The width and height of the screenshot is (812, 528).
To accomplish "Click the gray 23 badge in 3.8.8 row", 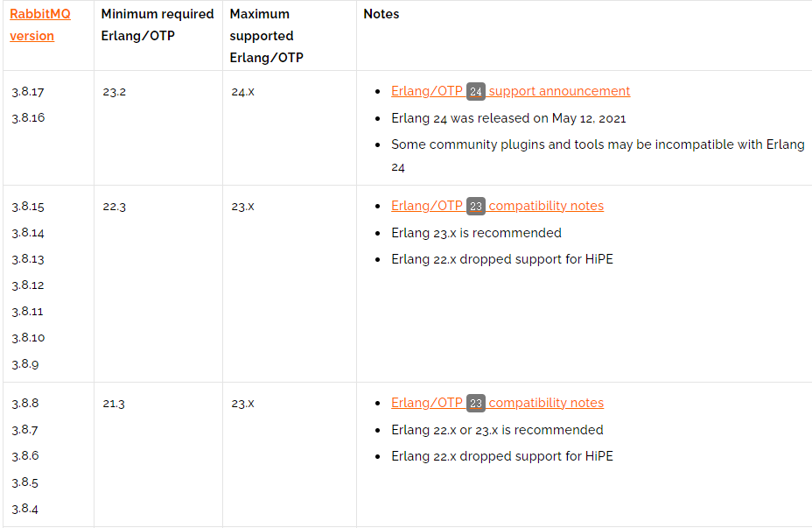I will coord(475,403).
